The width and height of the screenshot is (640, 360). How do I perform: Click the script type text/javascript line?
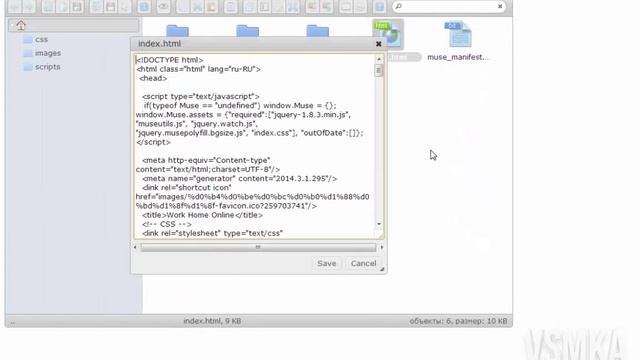tap(200, 96)
